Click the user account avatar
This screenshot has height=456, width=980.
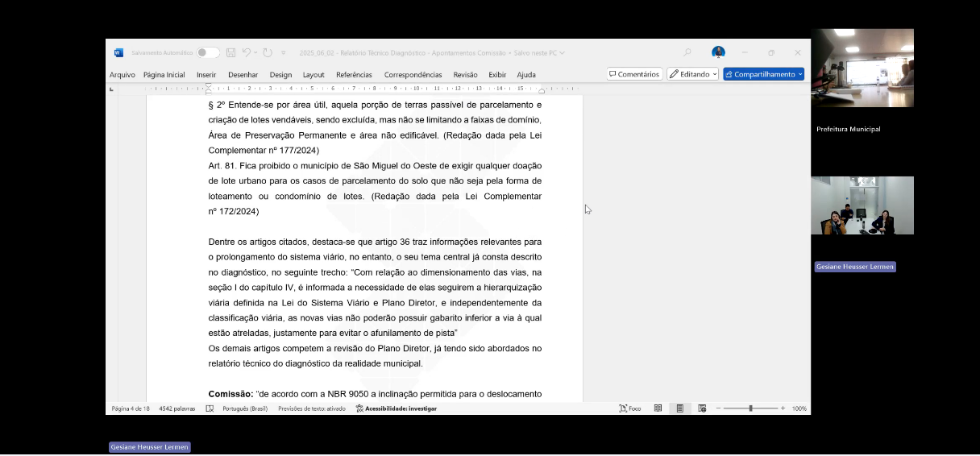click(x=718, y=53)
